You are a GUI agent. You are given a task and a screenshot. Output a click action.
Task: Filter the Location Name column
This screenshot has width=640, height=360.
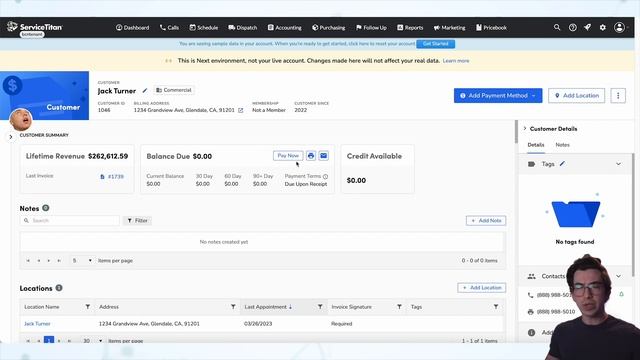point(87,307)
